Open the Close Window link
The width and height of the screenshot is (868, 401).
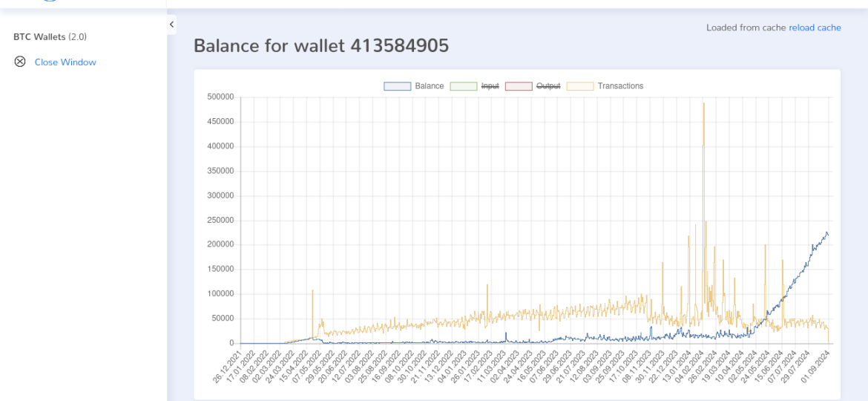click(x=65, y=62)
